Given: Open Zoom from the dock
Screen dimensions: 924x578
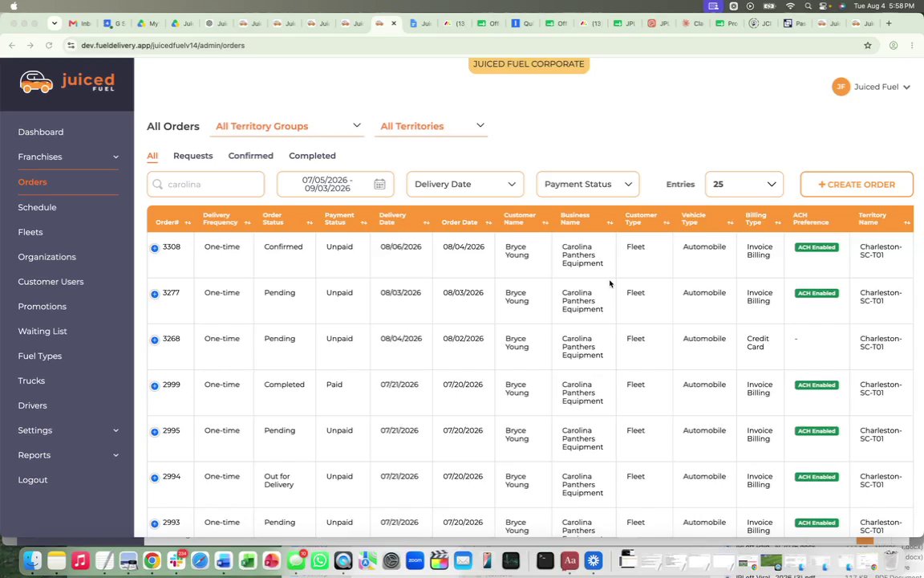Looking at the screenshot, I should [415, 560].
